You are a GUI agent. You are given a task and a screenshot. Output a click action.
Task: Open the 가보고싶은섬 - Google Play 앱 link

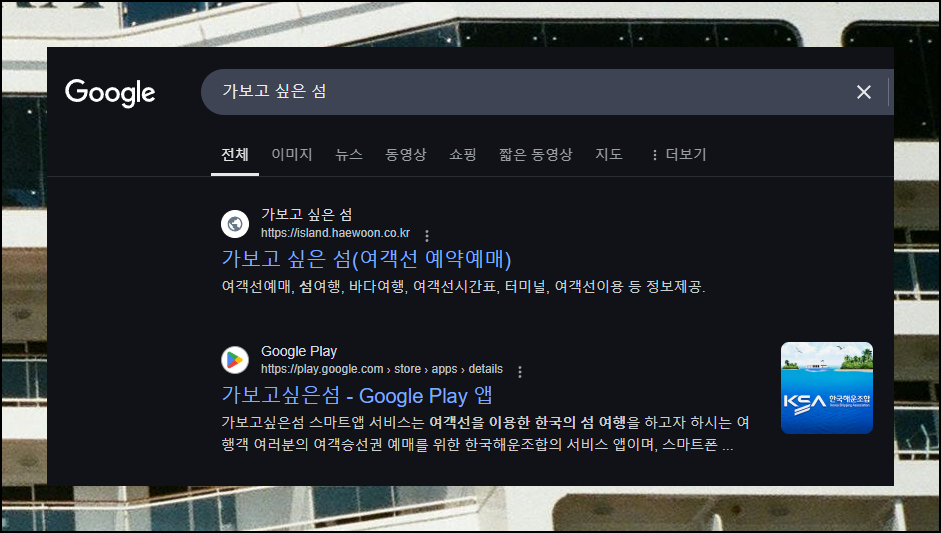click(357, 396)
